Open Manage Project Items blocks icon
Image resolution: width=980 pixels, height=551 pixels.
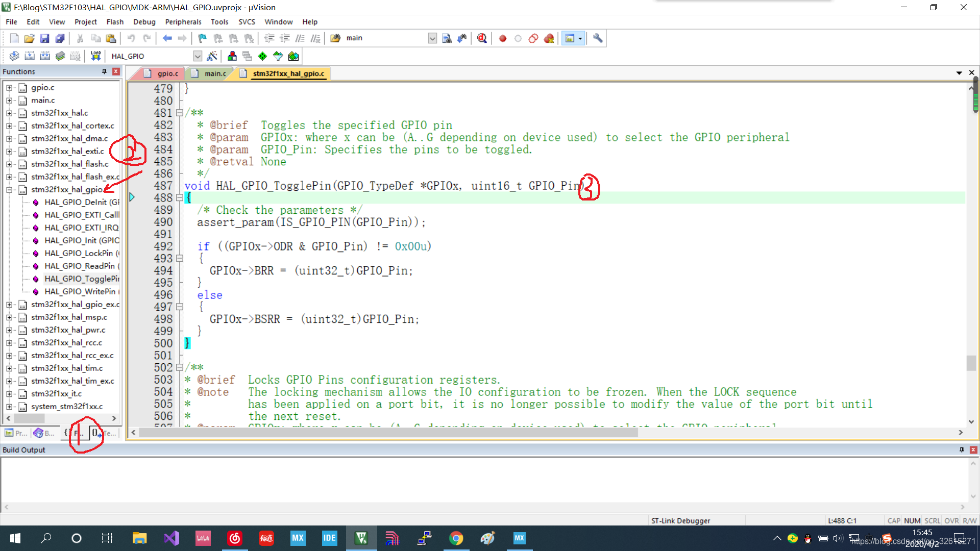[x=232, y=56]
